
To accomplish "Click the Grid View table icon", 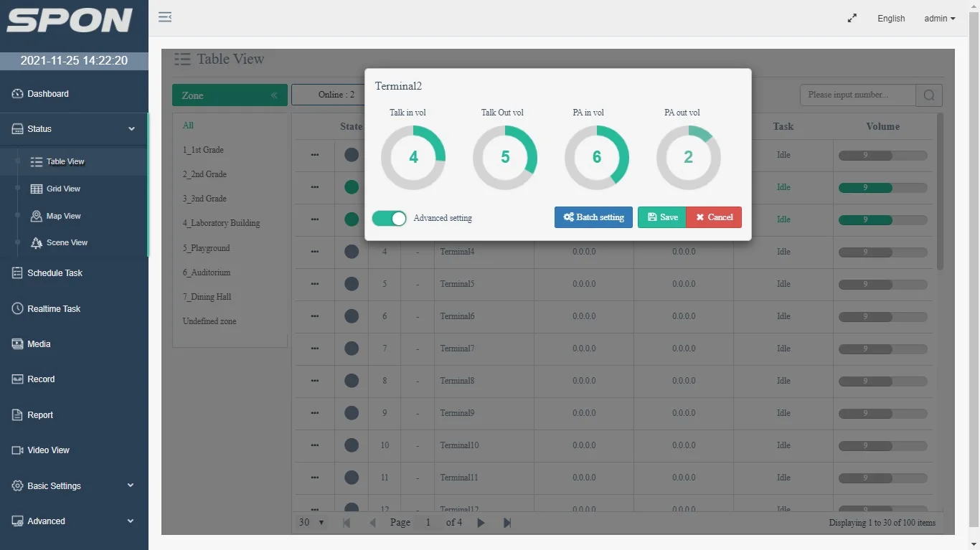I will pyautogui.click(x=36, y=189).
